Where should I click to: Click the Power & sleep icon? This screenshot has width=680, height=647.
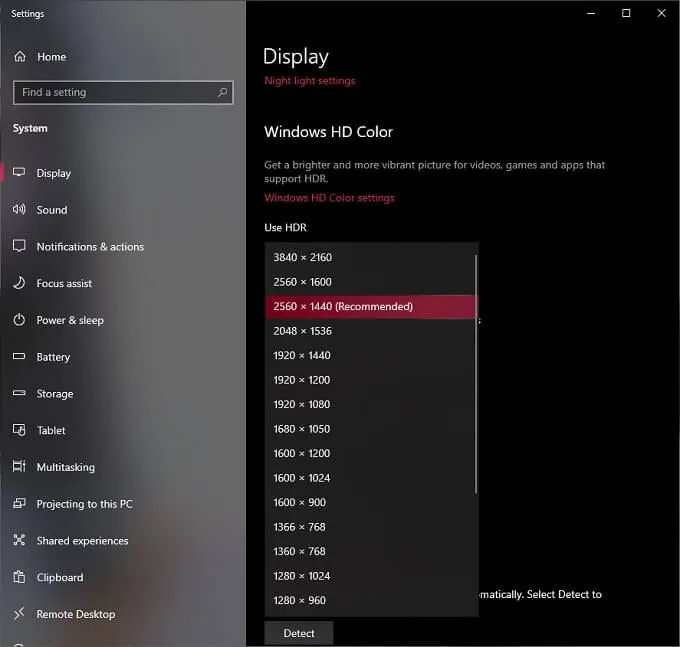[x=19, y=320]
